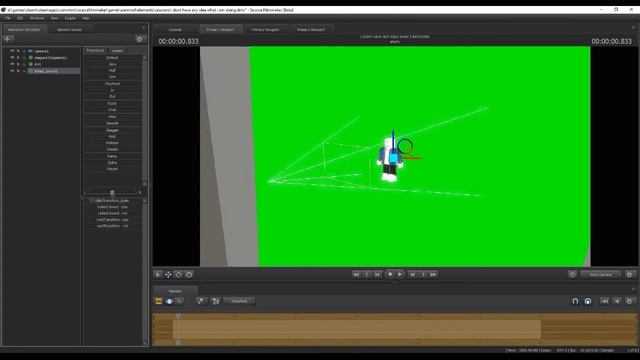Toggle selectability arrow icon for maguire row
Screen dimensions: 640x360
tap(18, 58)
